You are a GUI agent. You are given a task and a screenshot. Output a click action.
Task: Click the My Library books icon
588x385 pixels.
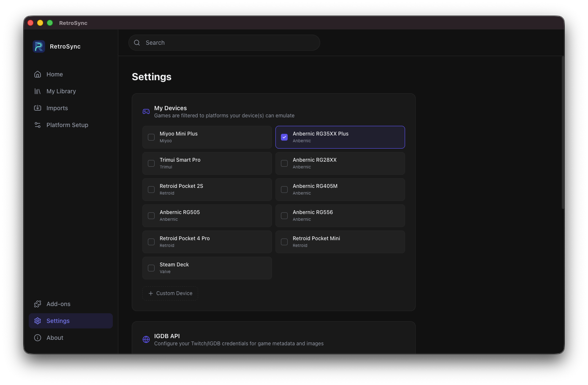coord(38,91)
